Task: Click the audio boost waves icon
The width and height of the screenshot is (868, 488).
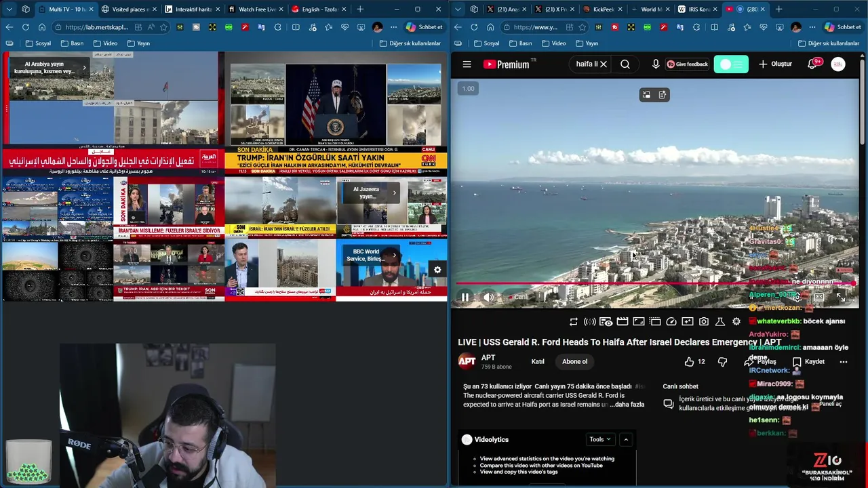Action: point(590,322)
